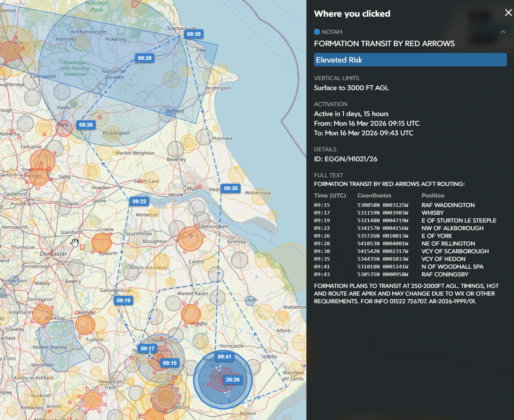Close the Where you clicked panel
This screenshot has width=514, height=420.
tap(508, 13)
